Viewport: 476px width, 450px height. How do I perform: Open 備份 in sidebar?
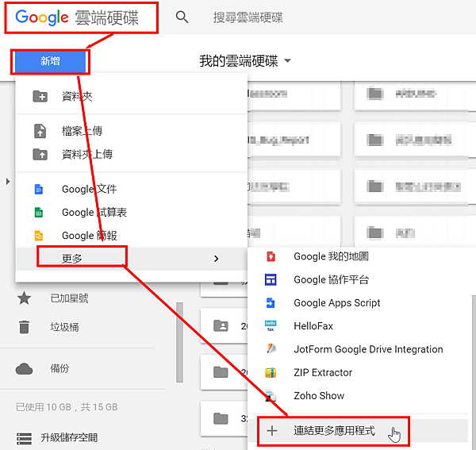[x=59, y=368]
